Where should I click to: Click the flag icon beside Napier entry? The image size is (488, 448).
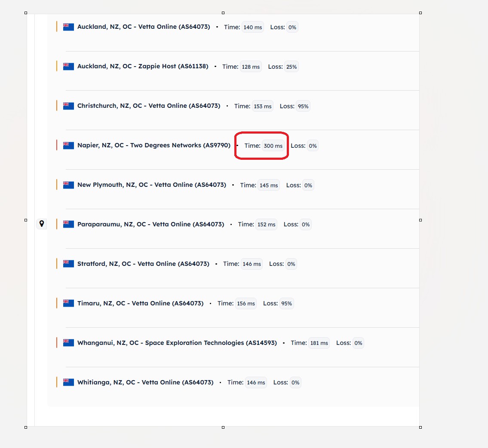(68, 145)
